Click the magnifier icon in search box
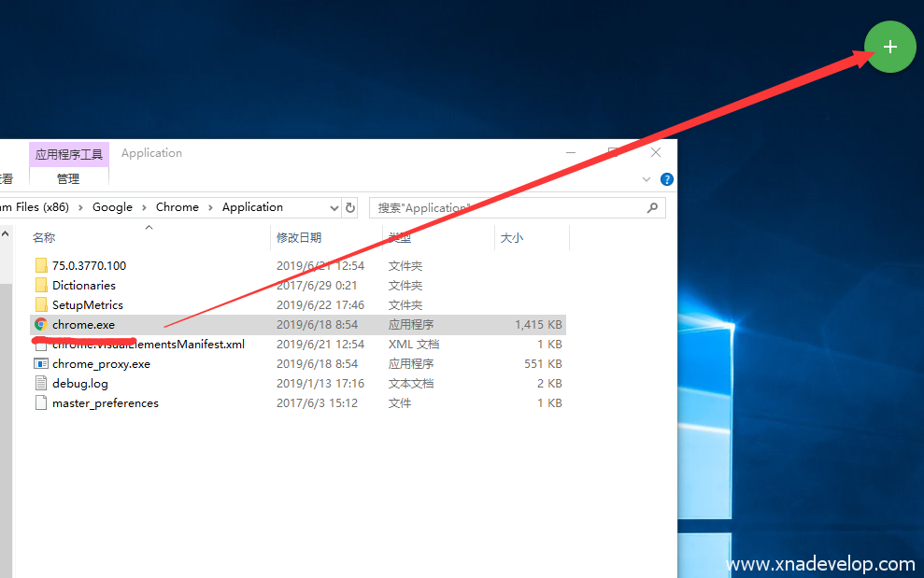This screenshot has height=578, width=924. (x=652, y=207)
